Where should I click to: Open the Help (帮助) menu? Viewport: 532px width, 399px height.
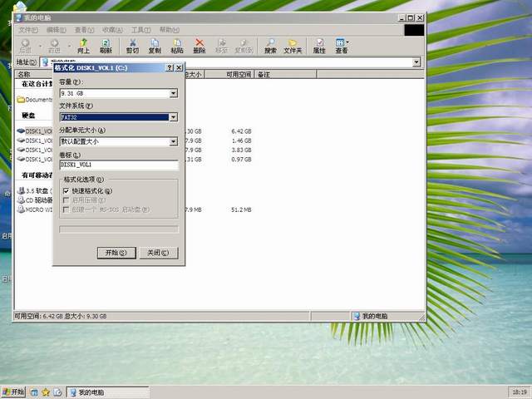tap(168, 29)
